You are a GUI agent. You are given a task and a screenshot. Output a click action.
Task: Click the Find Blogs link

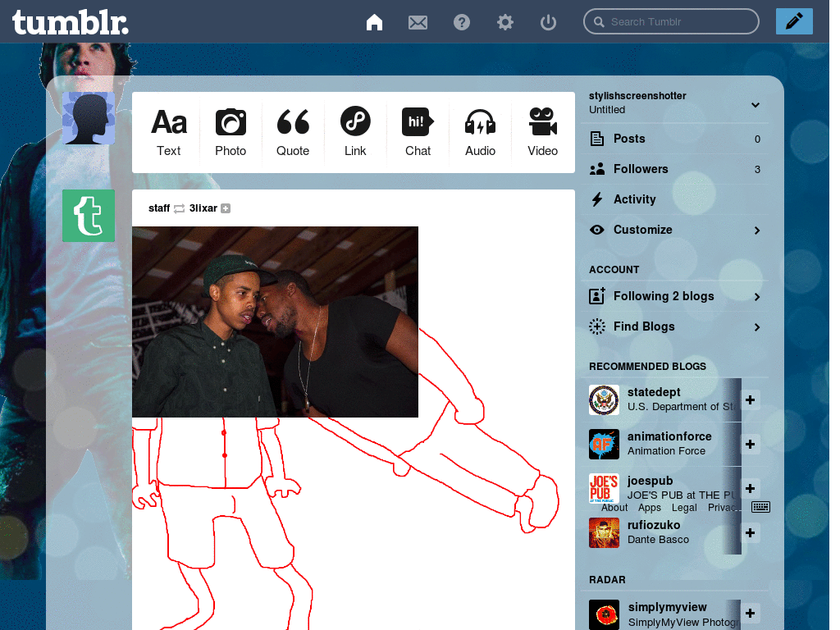pyautogui.click(x=643, y=326)
